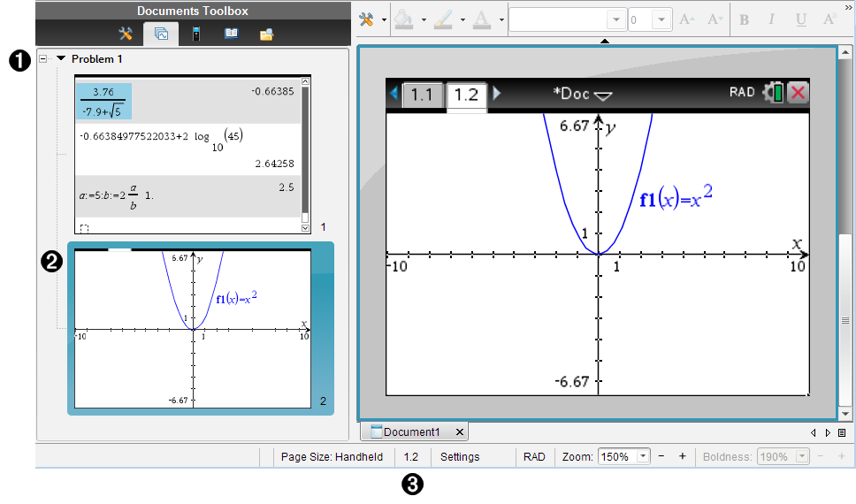Click the text color icon
This screenshot has height=504, width=856.
tap(483, 20)
